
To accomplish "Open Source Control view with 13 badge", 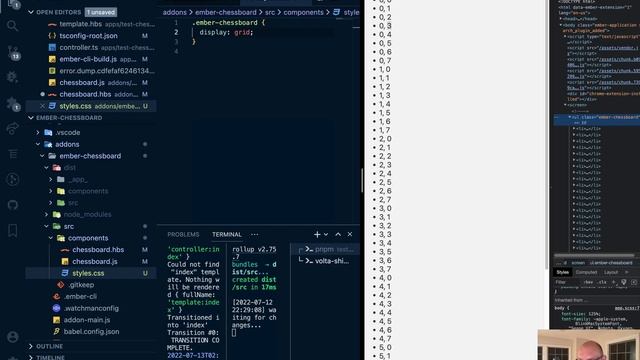I will pos(13,53).
